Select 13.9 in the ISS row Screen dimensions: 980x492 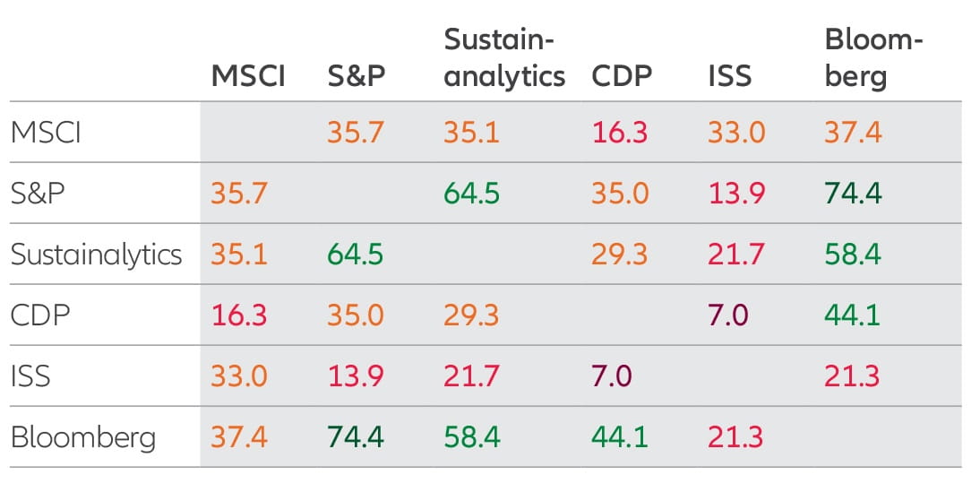tap(356, 375)
